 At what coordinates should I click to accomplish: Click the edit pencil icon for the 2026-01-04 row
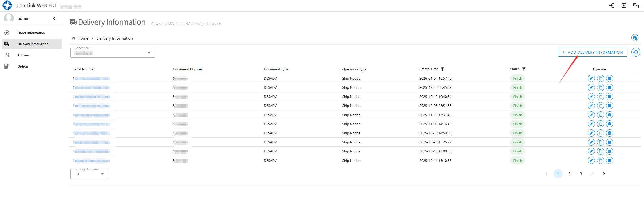(591, 78)
